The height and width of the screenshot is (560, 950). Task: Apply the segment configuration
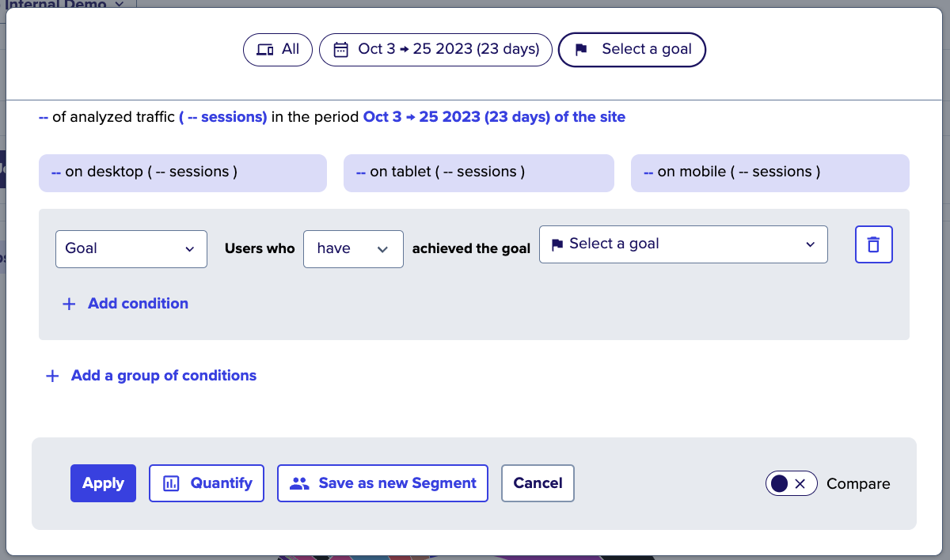103,482
